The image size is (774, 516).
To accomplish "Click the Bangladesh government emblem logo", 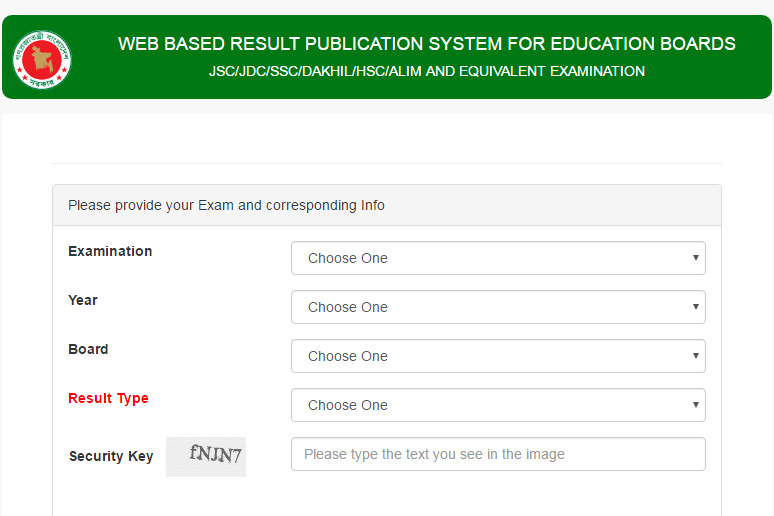I will click(x=42, y=59).
